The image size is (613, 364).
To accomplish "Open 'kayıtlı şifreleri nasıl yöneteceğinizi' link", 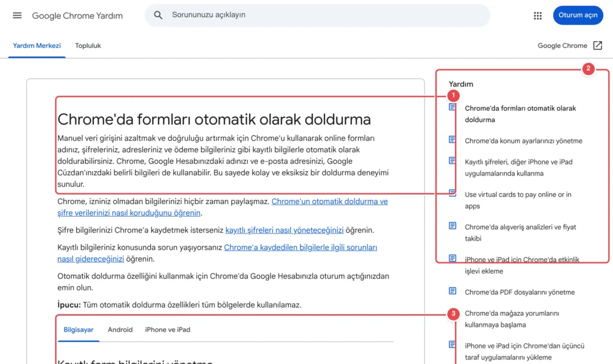I will click(x=284, y=230).
